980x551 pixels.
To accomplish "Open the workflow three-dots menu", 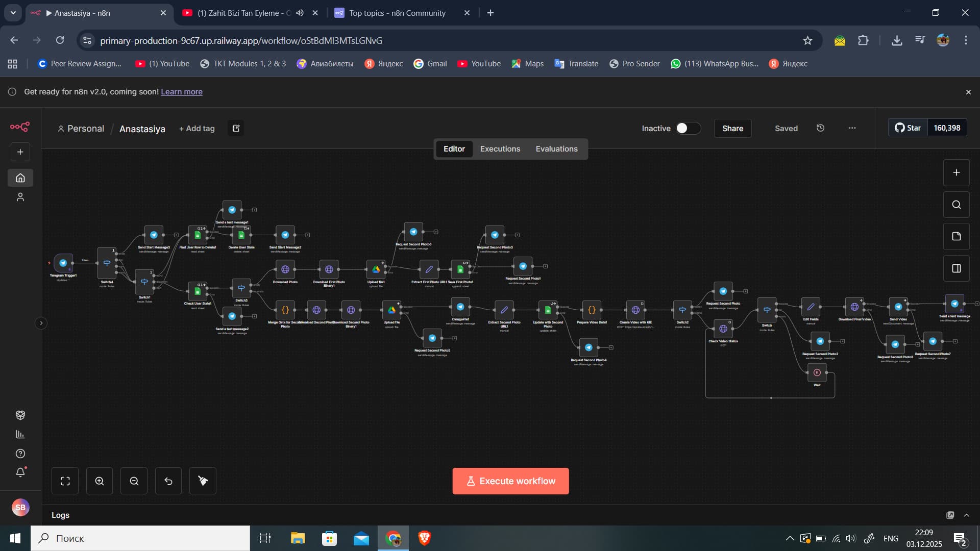I will (x=852, y=128).
